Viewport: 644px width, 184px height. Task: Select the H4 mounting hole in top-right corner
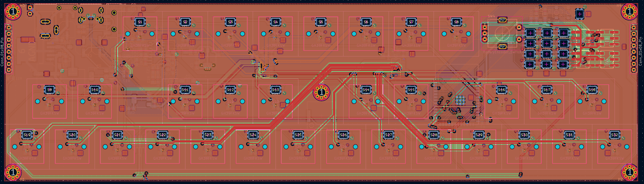(x=629, y=12)
